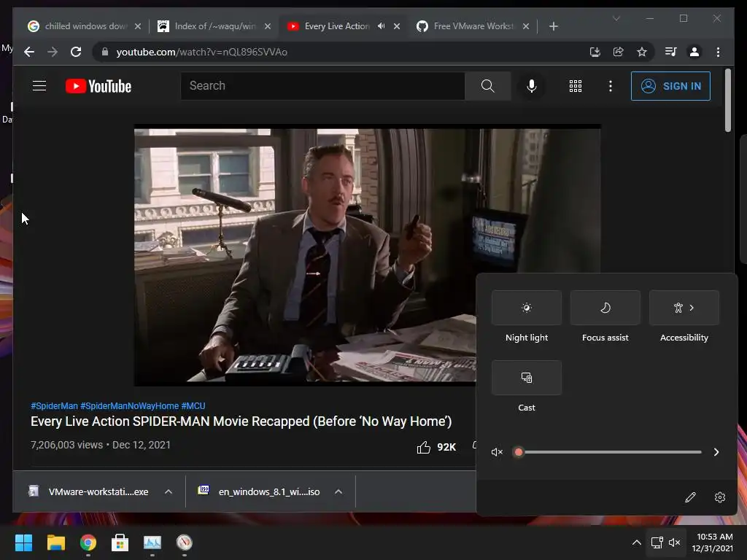Unmute using quick settings speaker icon
Screen dimensions: 747x560
497,452
